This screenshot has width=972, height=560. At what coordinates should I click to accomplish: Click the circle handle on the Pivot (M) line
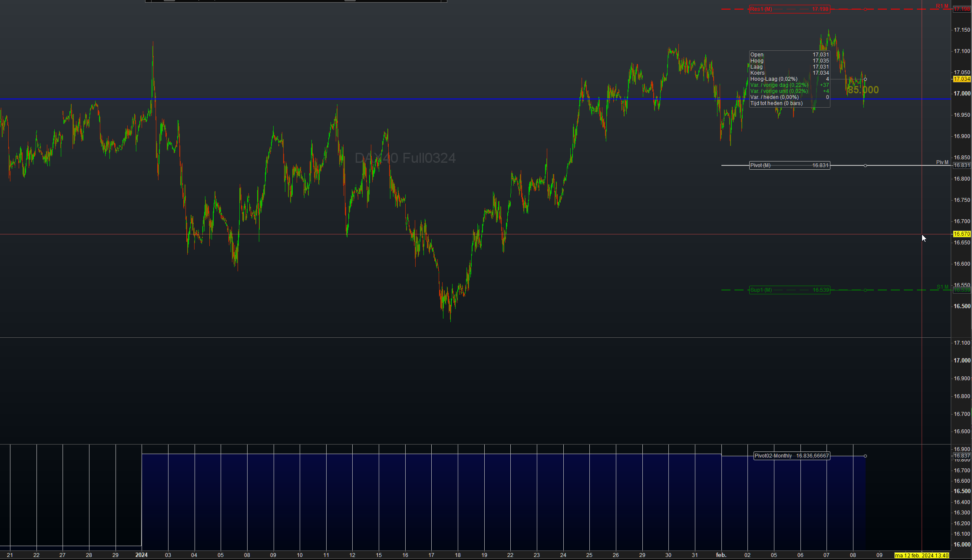865,165
